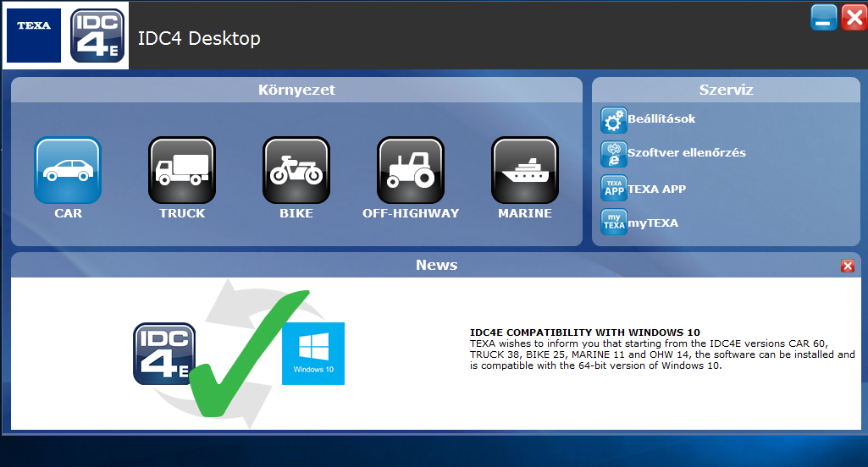Click the IDC4 Desktop title text
The width and height of the screenshot is (868, 467).
[199, 38]
